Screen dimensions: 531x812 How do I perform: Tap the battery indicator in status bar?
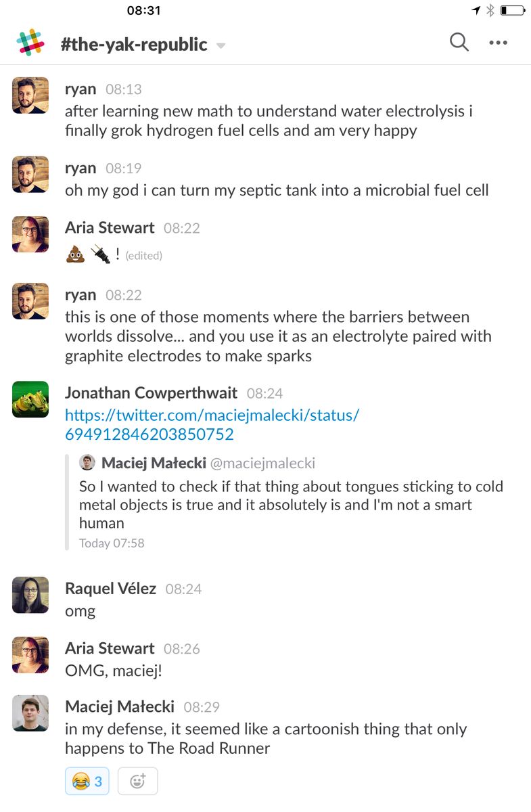click(513, 10)
